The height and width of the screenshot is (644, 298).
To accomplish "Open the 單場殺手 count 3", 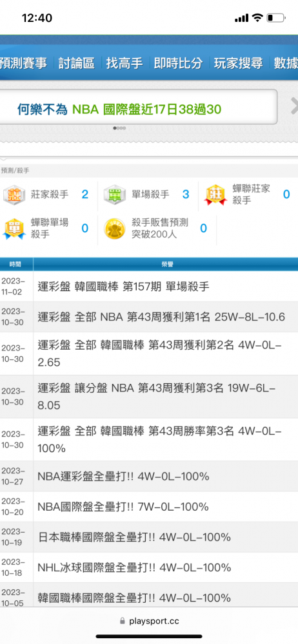I will click(x=186, y=194).
